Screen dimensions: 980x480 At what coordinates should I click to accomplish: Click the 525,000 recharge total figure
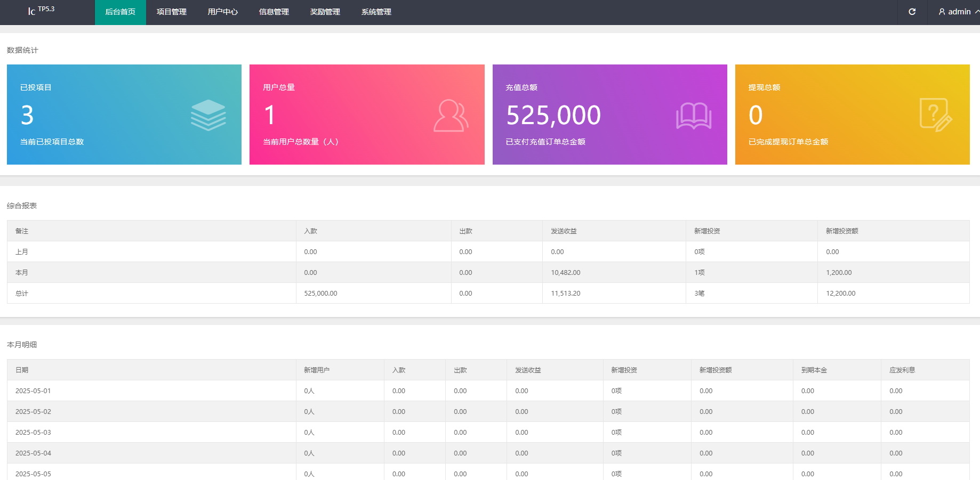[553, 115]
